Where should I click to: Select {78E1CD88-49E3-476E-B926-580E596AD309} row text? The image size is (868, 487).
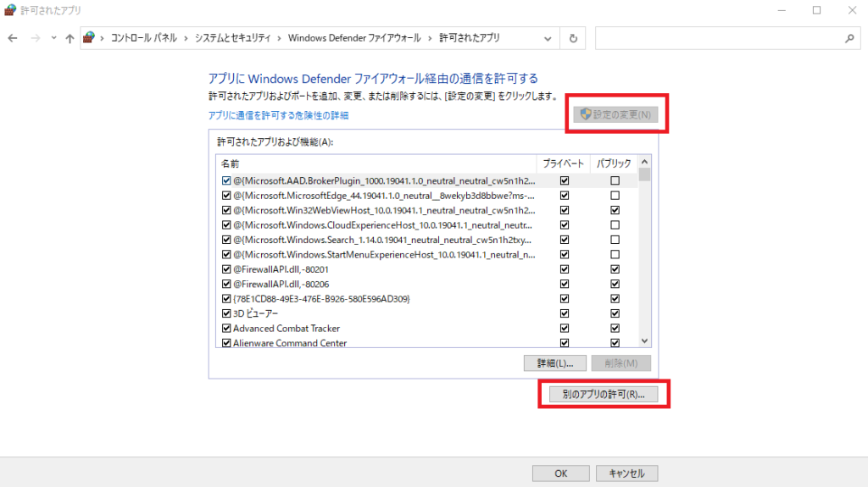321,299
